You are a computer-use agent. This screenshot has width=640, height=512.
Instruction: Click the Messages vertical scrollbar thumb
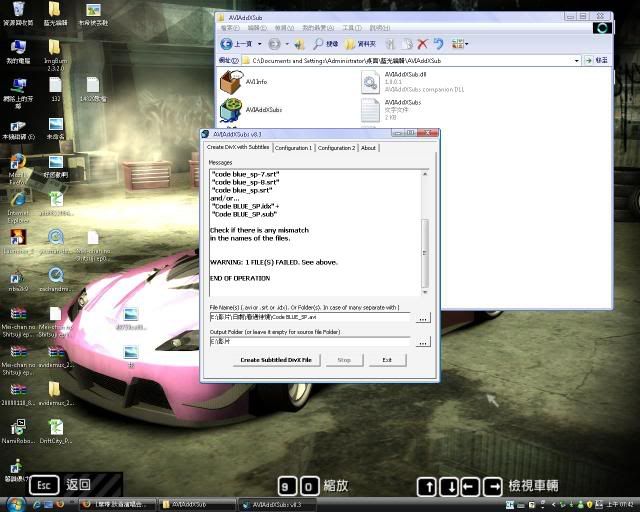pos(425,253)
